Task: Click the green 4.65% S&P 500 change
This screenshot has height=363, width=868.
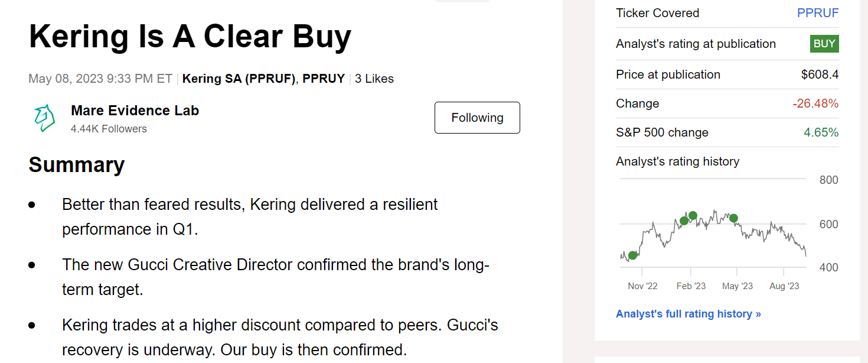Action: point(821,132)
